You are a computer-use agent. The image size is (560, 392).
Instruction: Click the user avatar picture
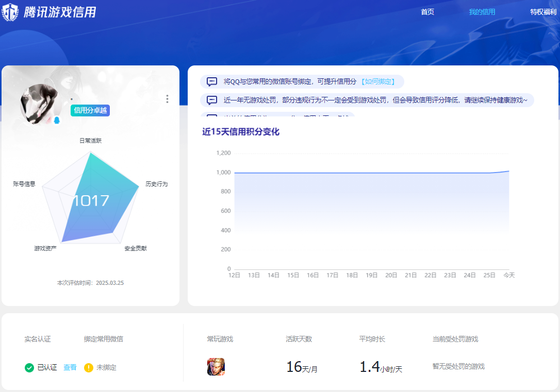click(40, 104)
